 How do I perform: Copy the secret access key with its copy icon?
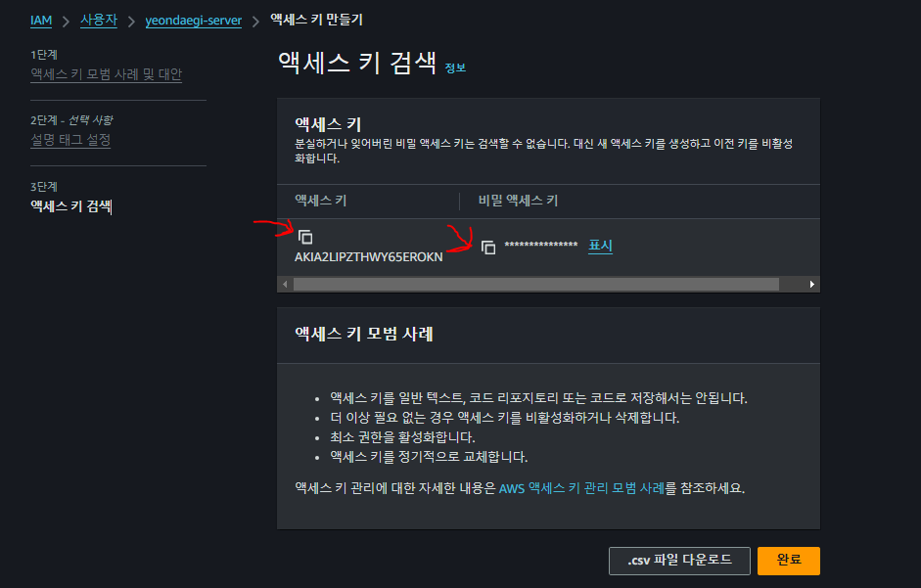[x=488, y=248]
